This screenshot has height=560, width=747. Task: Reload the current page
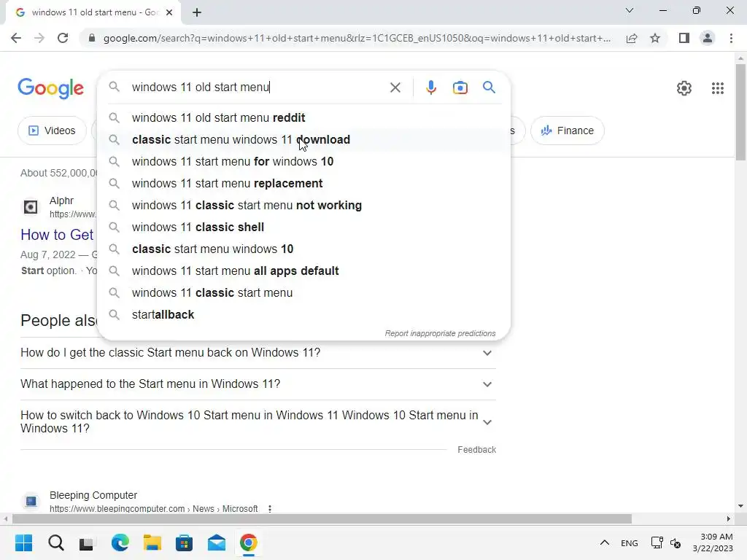coord(63,38)
